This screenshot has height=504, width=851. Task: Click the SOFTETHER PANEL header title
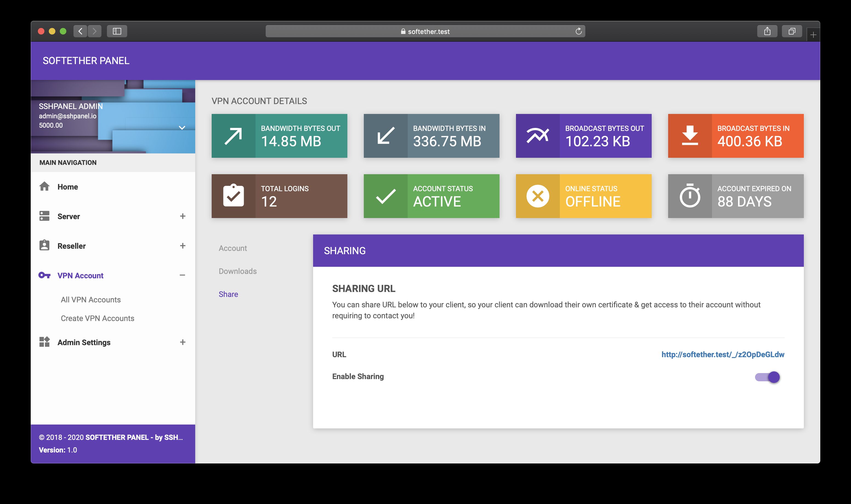(x=86, y=61)
